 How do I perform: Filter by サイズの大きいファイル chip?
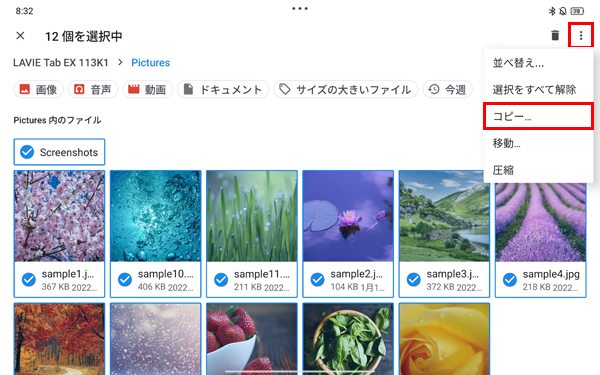tap(346, 90)
